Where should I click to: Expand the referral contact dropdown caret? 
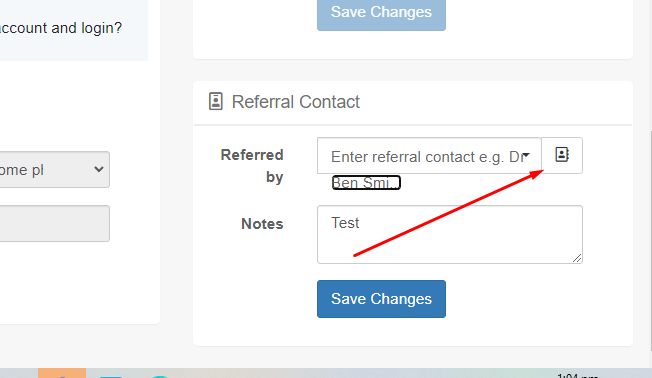(526, 155)
